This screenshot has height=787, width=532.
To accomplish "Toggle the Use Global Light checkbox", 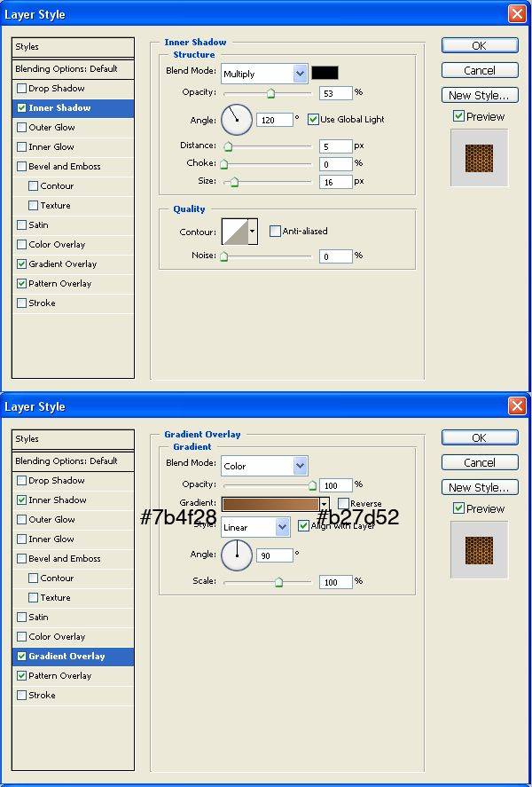I will coord(313,119).
